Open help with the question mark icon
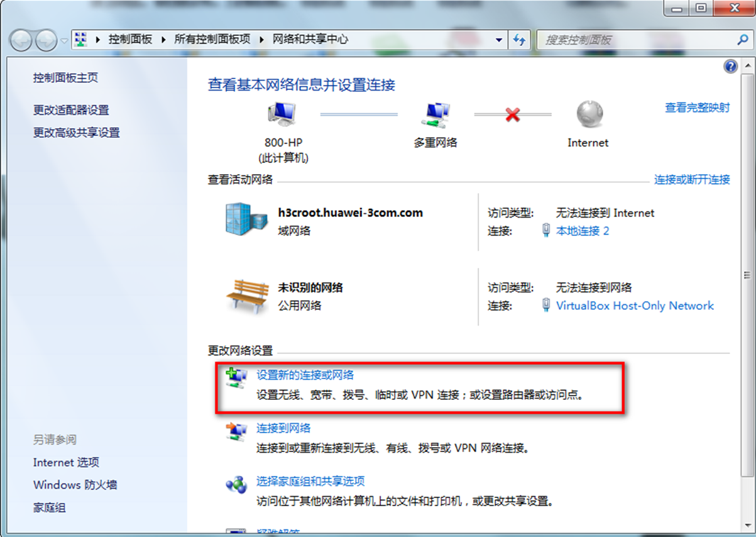This screenshot has width=756, height=537. click(730, 67)
